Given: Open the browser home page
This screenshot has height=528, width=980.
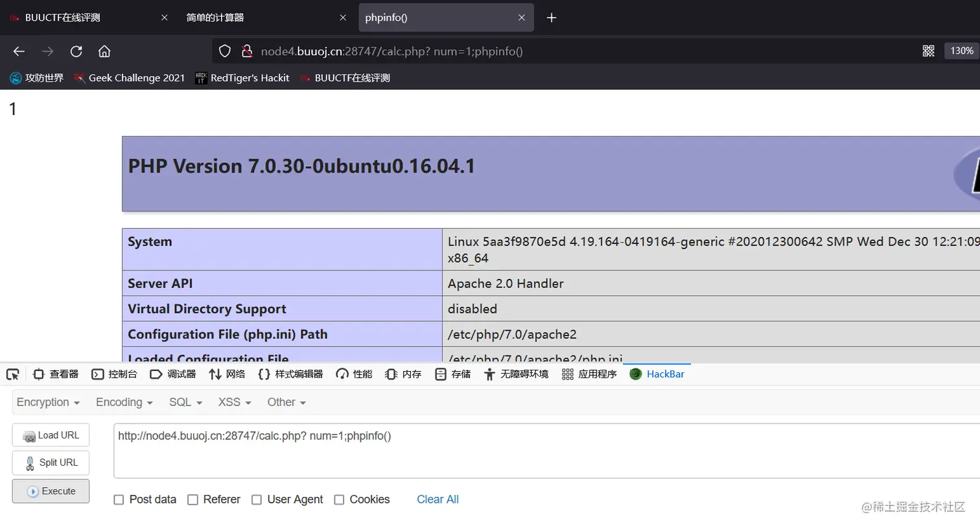Looking at the screenshot, I should (x=104, y=51).
